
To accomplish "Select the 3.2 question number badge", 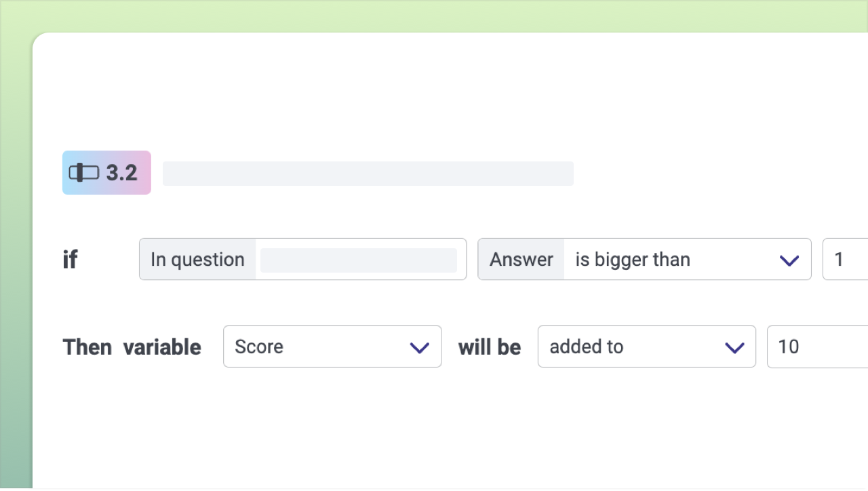I will [106, 173].
